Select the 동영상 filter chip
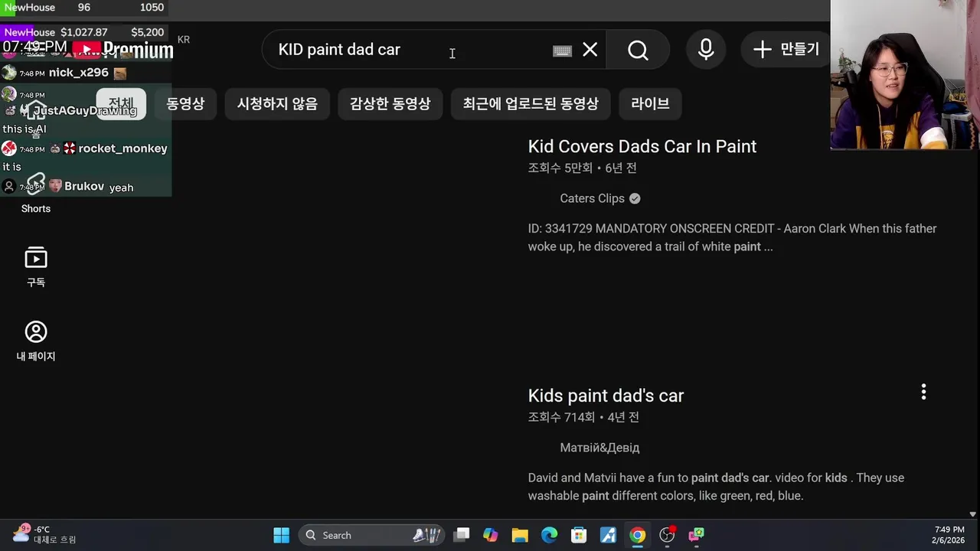The image size is (980, 551). pyautogui.click(x=185, y=103)
